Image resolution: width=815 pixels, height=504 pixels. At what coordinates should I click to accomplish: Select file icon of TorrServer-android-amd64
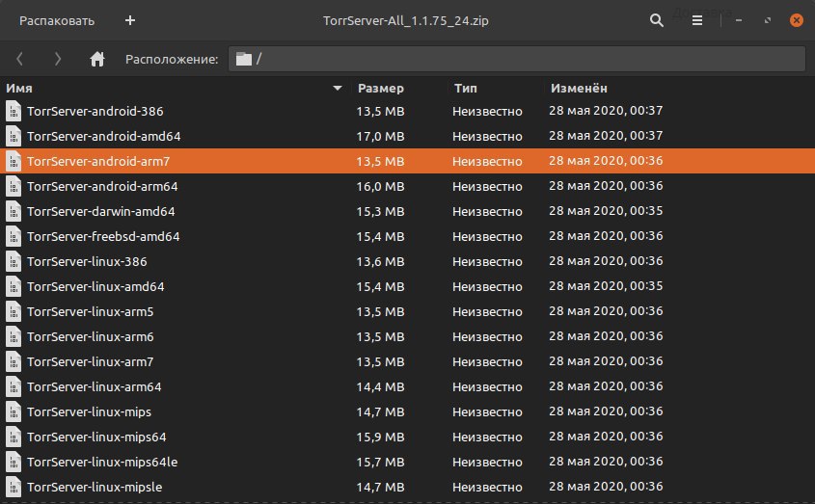[14, 136]
